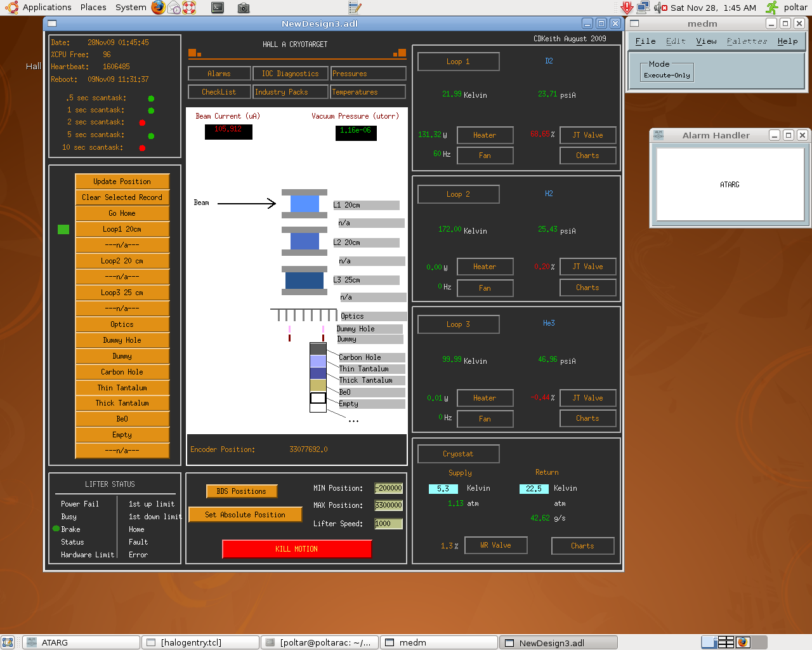This screenshot has height=650, width=812.
Task: Open the Alarms display
Action: point(219,74)
